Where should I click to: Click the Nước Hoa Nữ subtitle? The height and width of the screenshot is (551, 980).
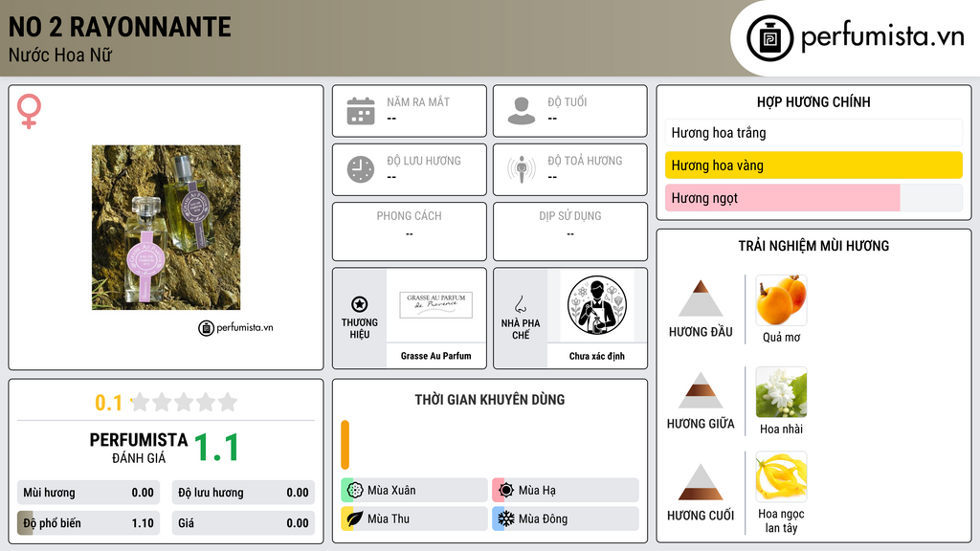coord(60,55)
